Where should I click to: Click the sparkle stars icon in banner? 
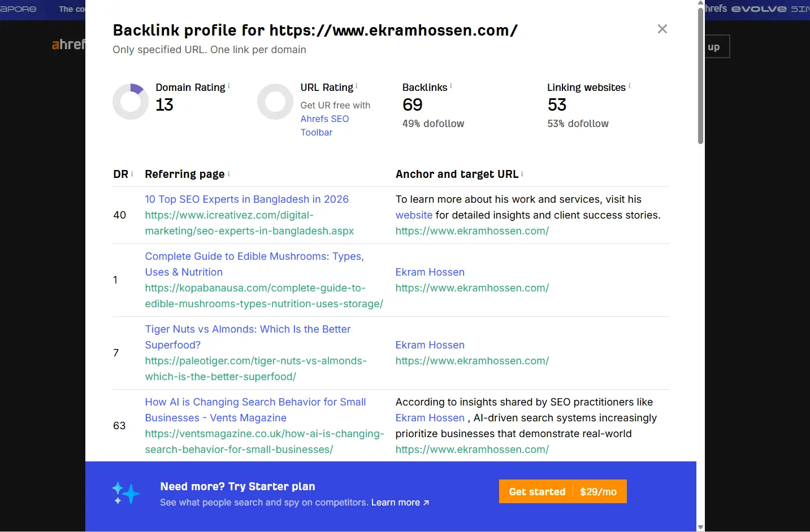(125, 493)
